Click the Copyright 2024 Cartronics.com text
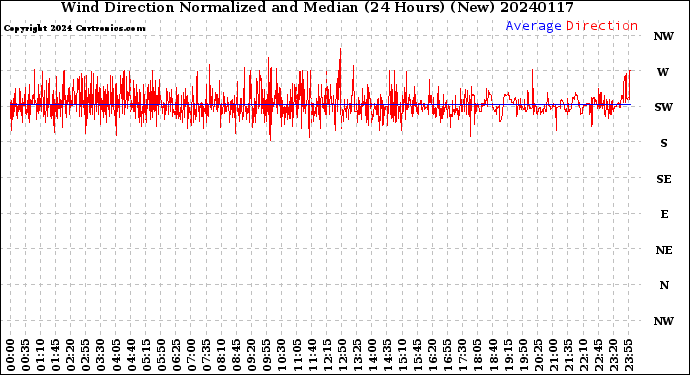The image size is (690, 375). point(74,28)
